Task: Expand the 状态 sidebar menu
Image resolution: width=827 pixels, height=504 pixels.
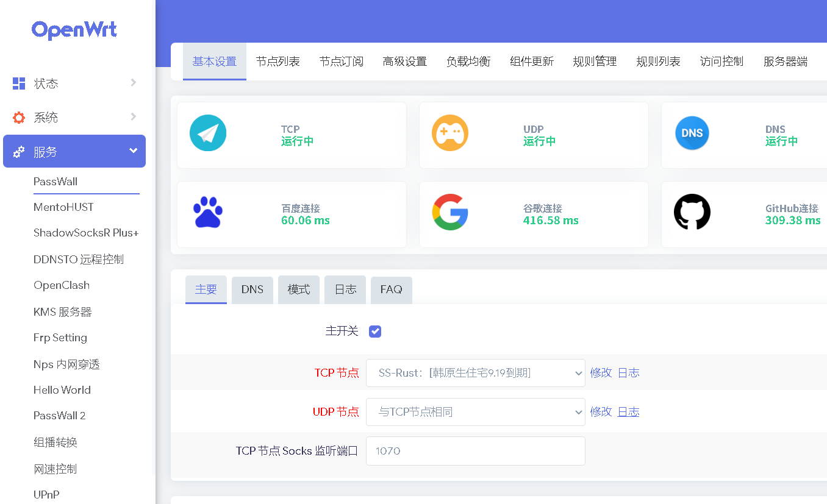Action: pos(74,83)
